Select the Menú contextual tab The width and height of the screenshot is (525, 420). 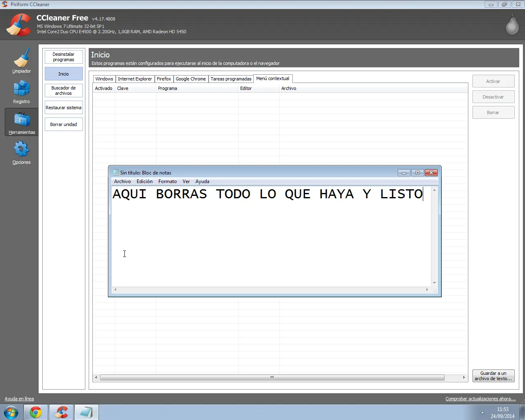tap(273, 78)
